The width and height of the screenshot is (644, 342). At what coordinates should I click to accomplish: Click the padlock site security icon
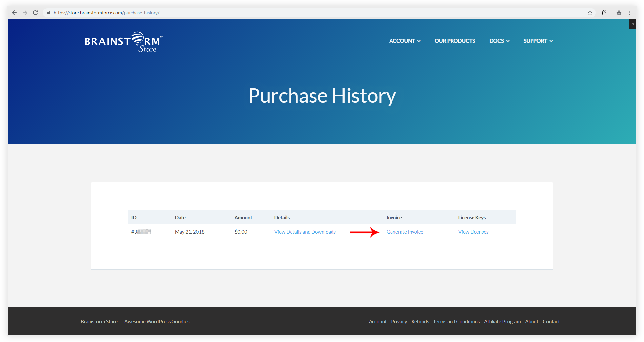pyautogui.click(x=49, y=13)
